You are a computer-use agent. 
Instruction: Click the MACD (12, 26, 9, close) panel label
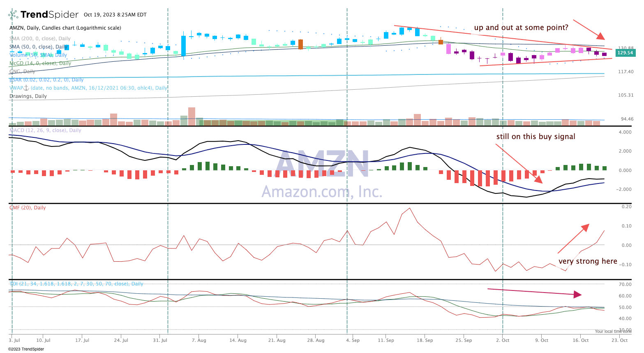[x=45, y=130]
